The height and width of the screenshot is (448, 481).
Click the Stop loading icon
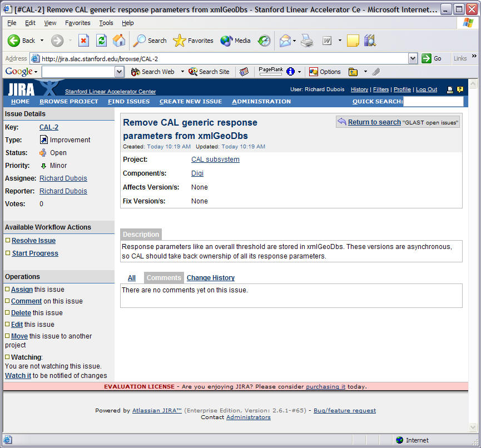pos(83,41)
